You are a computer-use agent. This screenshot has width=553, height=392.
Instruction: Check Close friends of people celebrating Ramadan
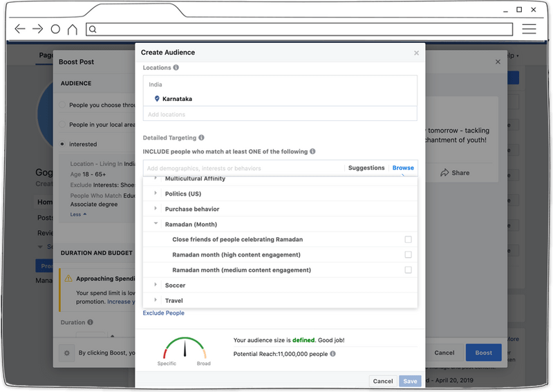[x=408, y=240]
